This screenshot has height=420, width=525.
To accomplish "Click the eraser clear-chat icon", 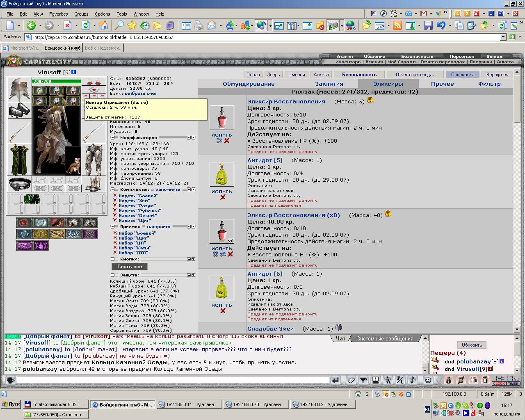I will (x=351, y=380).
